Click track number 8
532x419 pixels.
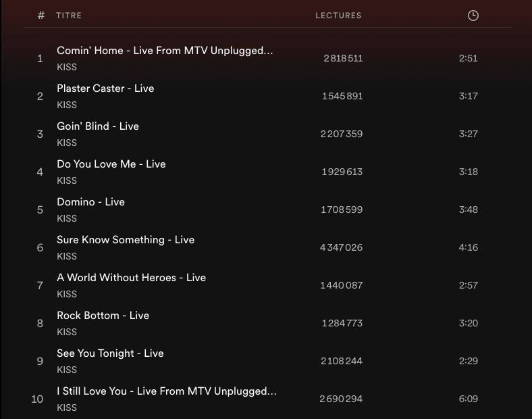point(40,324)
